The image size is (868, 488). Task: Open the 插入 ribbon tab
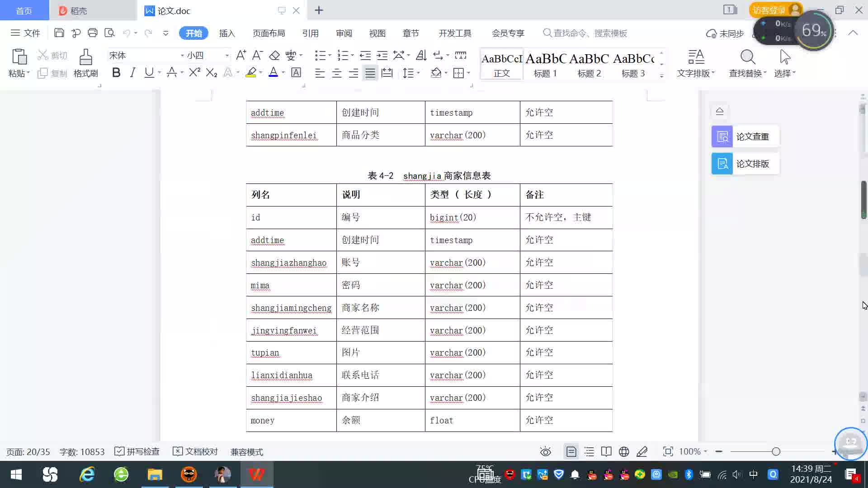[227, 33]
